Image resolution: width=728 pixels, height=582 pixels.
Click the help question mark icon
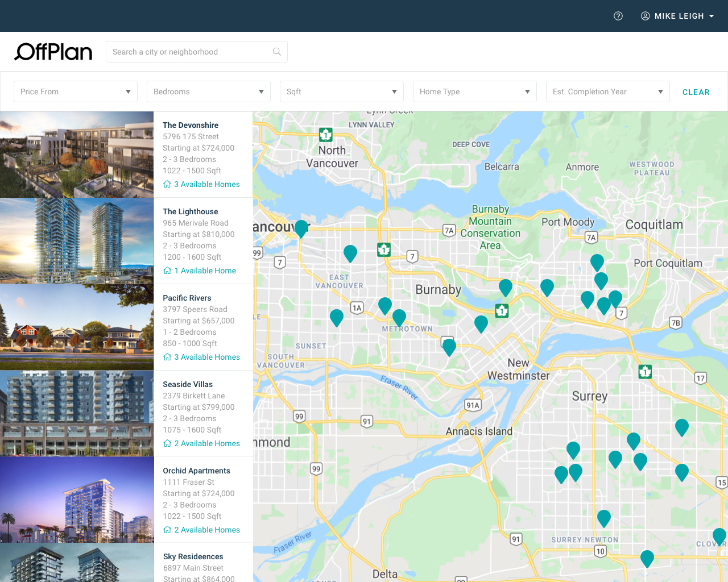tap(618, 16)
